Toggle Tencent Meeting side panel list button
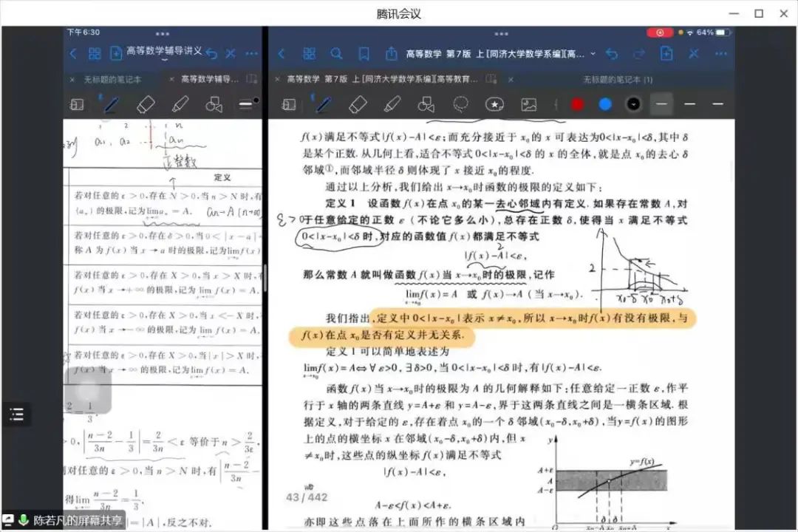The height and width of the screenshot is (532, 798). pyautogui.click(x=16, y=414)
